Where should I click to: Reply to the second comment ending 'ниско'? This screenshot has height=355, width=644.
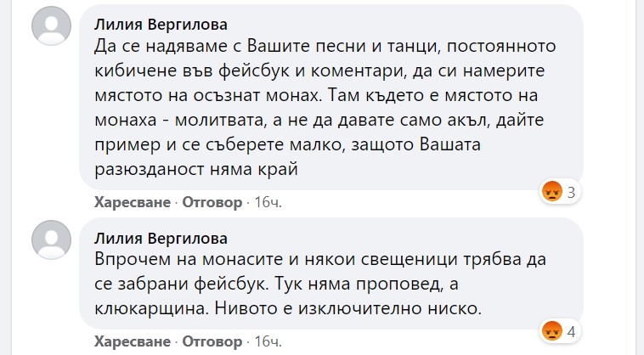(212, 341)
